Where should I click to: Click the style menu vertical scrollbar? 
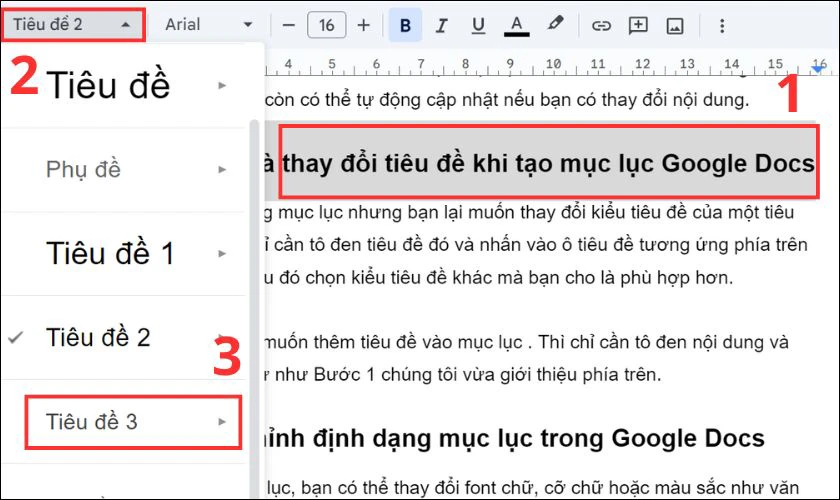point(254,308)
